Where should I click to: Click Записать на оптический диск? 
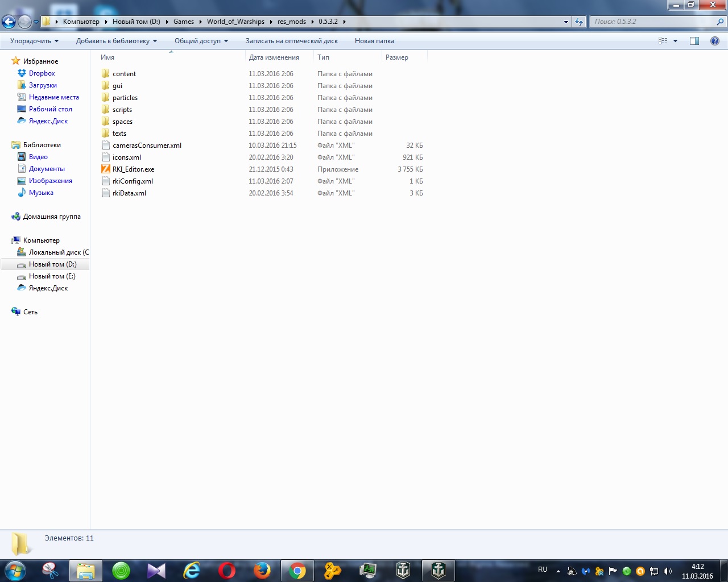point(292,41)
